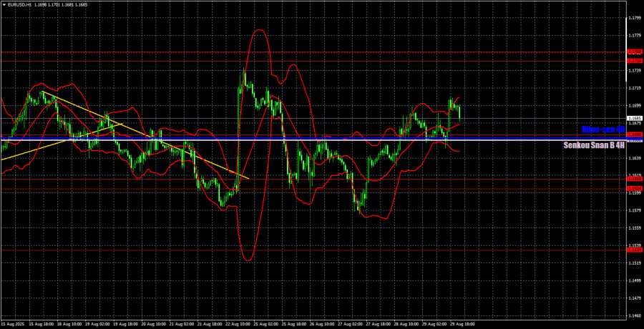Click the 1.1666 red price level tag
The height and width of the screenshot is (329, 644).
point(635,134)
